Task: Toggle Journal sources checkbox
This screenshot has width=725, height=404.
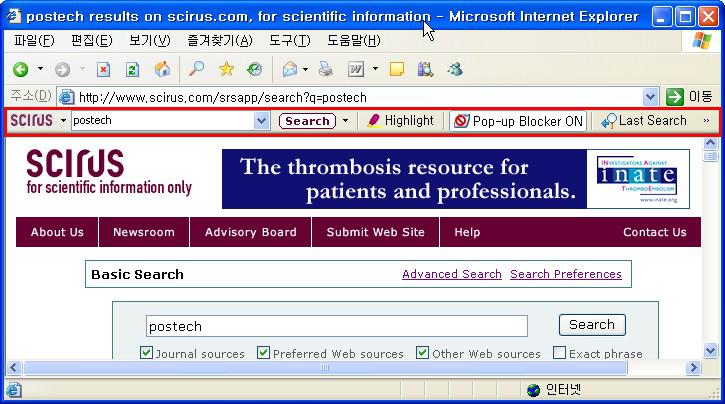Action: (146, 353)
